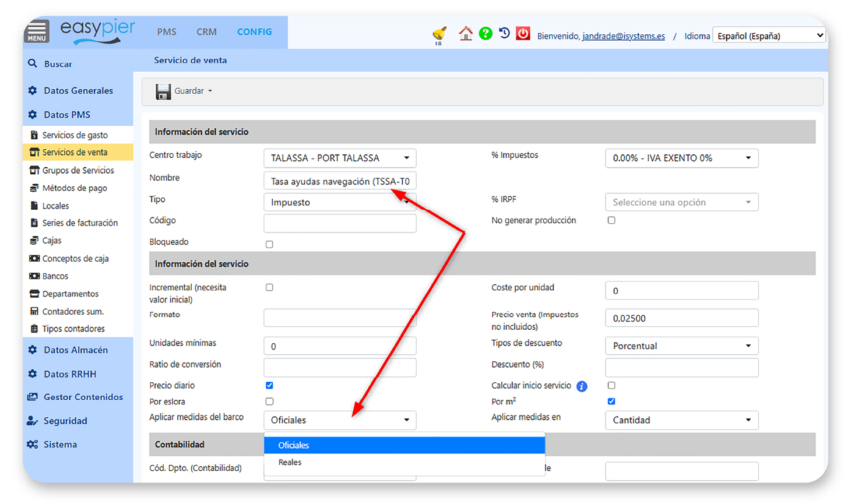Open Servicios de venta menu item
The width and height of the screenshot is (851, 504).
click(x=78, y=152)
